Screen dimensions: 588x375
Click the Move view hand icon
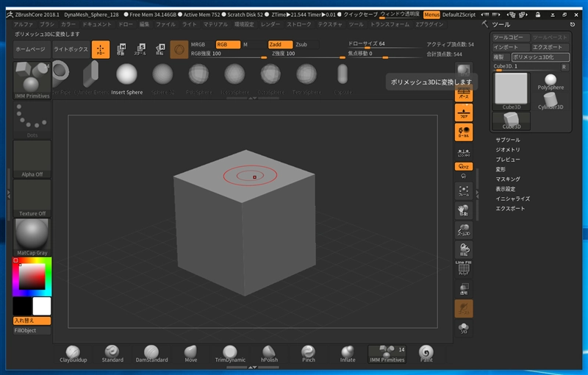464,210
